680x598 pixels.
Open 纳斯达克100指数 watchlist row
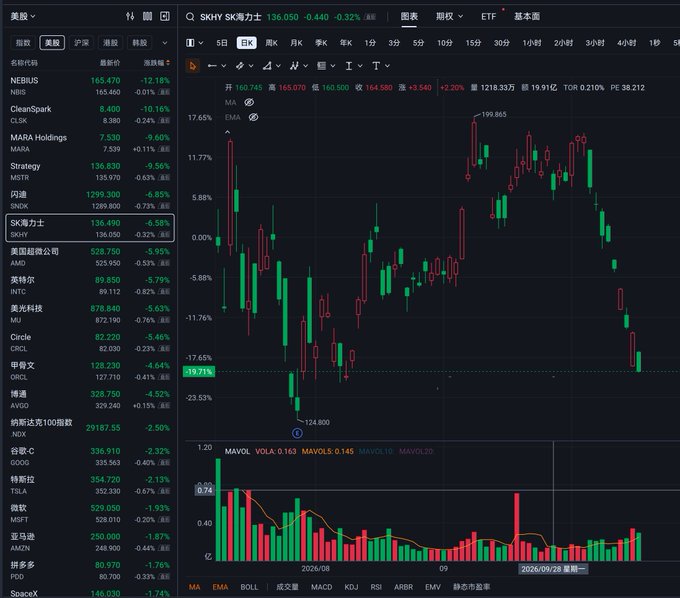coord(90,428)
